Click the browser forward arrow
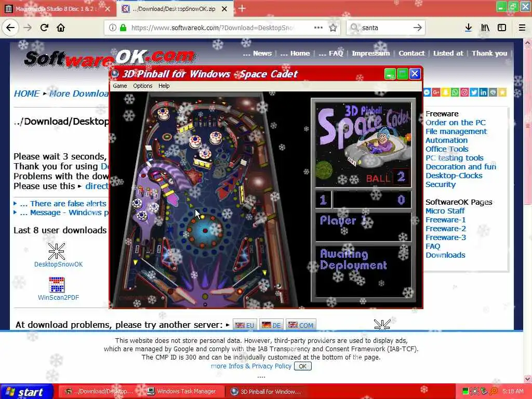This screenshot has width=532, height=399. point(28,28)
